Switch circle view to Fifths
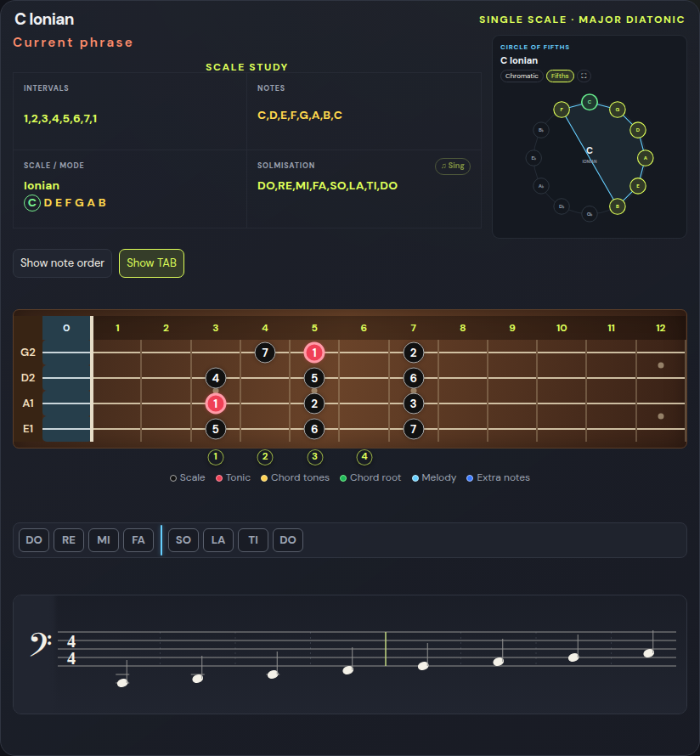Image resolution: width=700 pixels, height=756 pixels. coord(560,76)
